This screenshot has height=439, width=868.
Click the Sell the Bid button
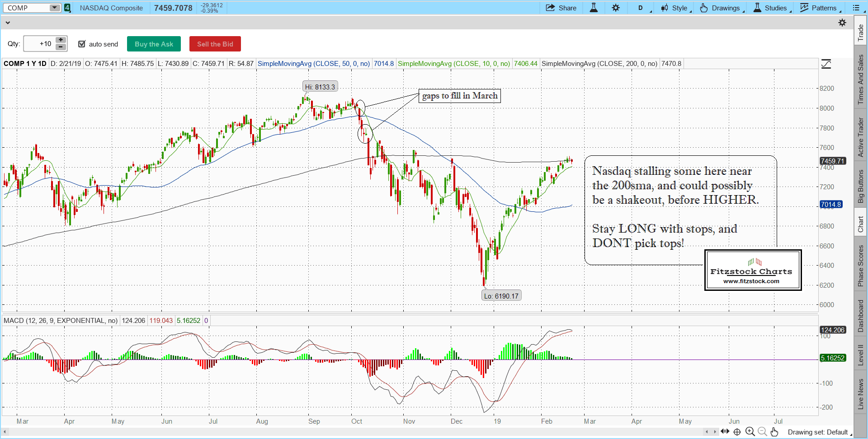(215, 44)
